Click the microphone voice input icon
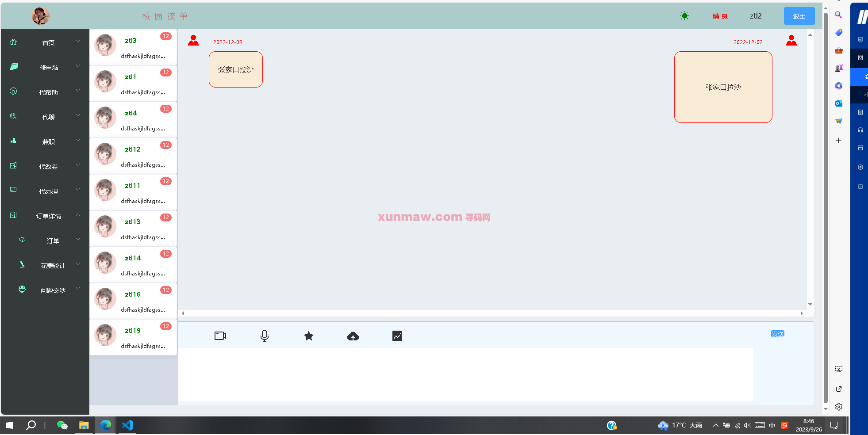The height and width of the screenshot is (435, 868). [x=265, y=336]
